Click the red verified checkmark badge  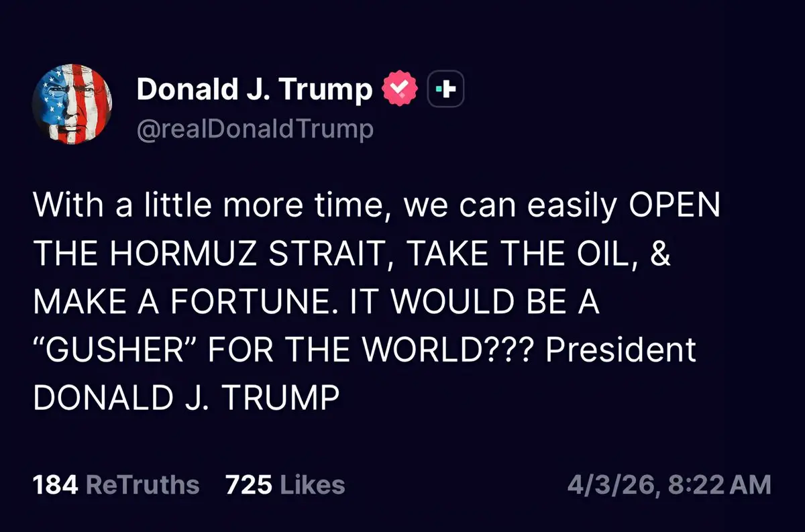[400, 89]
